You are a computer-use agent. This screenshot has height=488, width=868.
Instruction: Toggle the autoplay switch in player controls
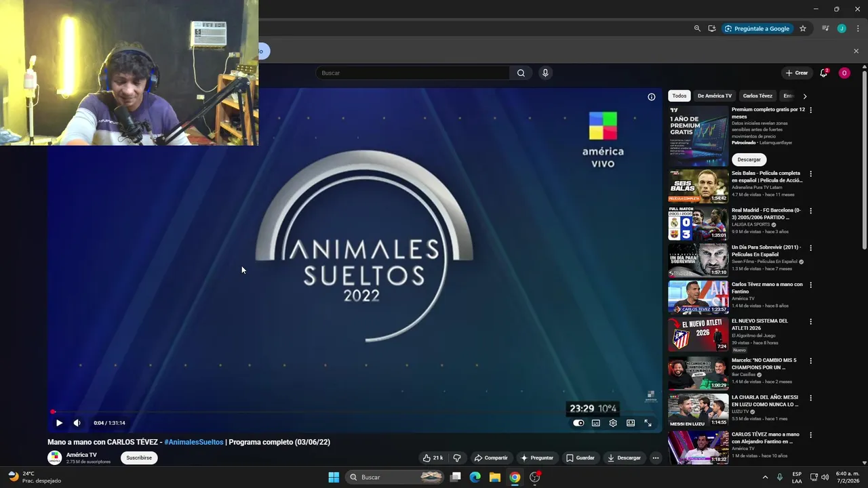(x=578, y=423)
